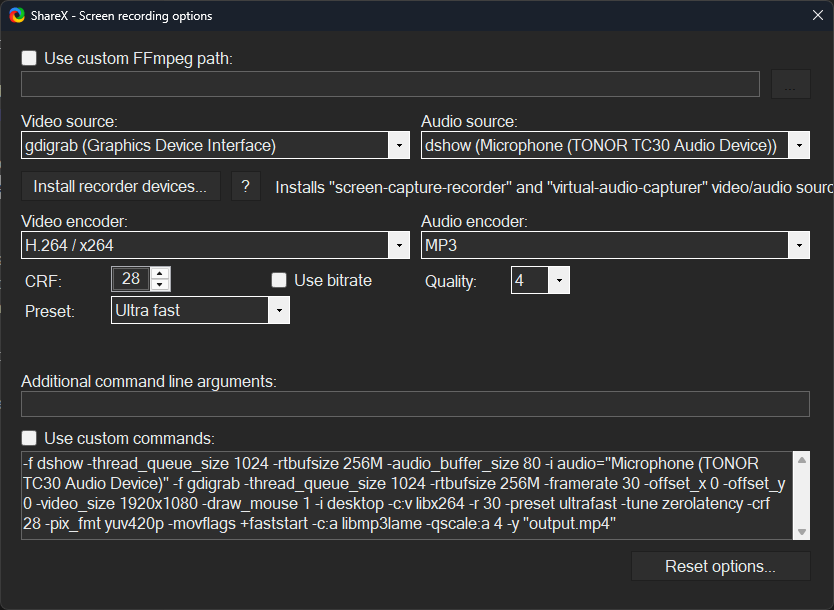Screen dimensions: 834x610
Task: Click the Additional command line arguments field
Action: click(415, 404)
